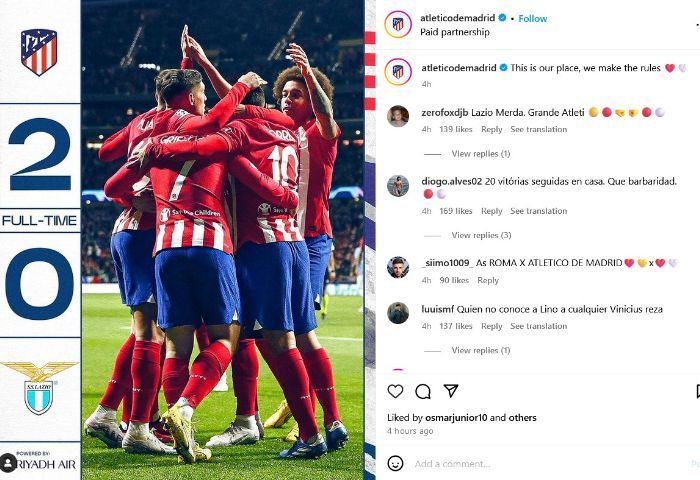Open the emoji picker smiley icon
The image size is (700, 480).
coord(395,463)
